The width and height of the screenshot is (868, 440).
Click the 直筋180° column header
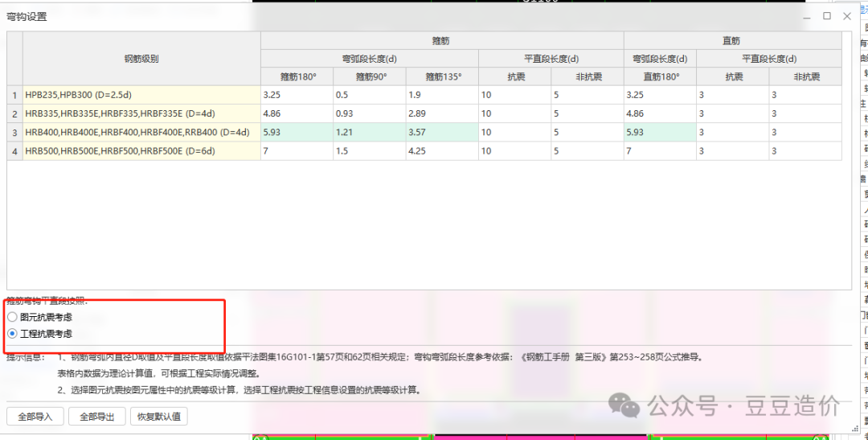tap(659, 76)
